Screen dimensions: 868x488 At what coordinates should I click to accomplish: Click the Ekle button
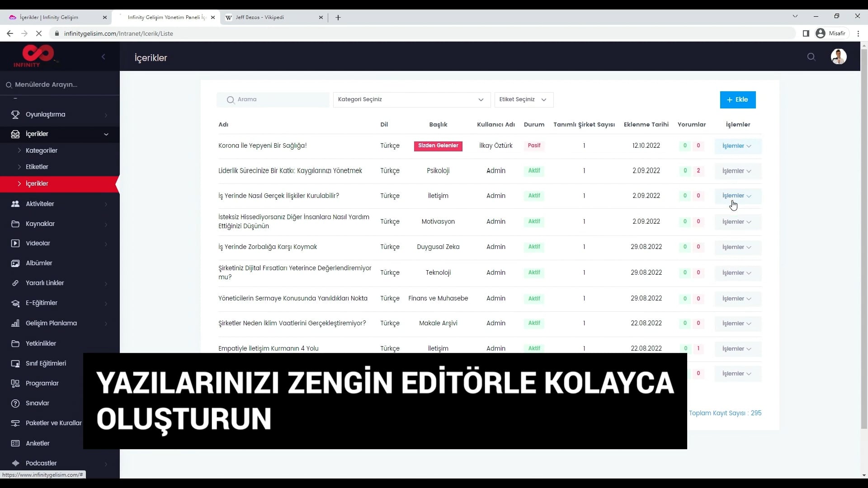(x=738, y=99)
